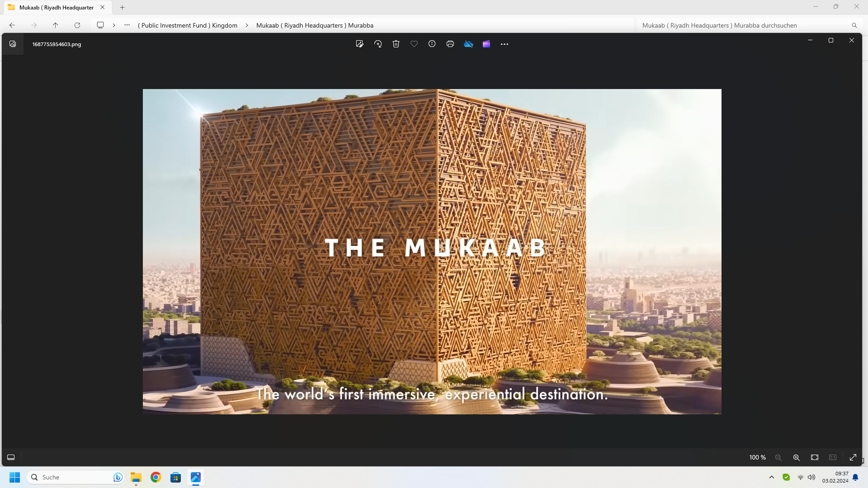The width and height of the screenshot is (868, 488).
Task: Open File Explorer from taskbar
Action: (136, 477)
